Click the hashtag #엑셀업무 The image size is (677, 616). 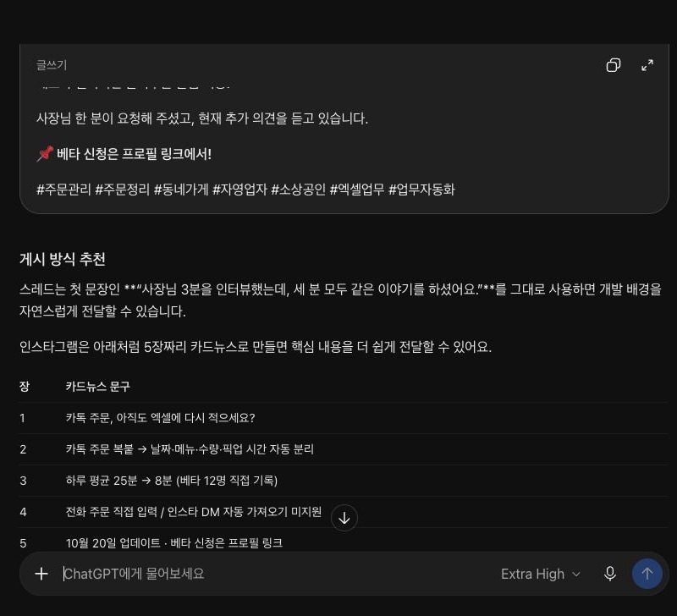(x=356, y=190)
